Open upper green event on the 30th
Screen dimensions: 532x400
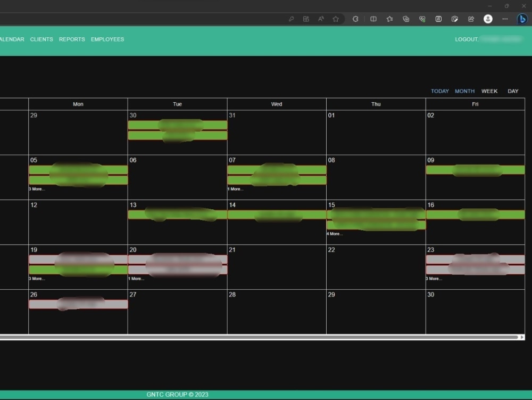(178, 125)
